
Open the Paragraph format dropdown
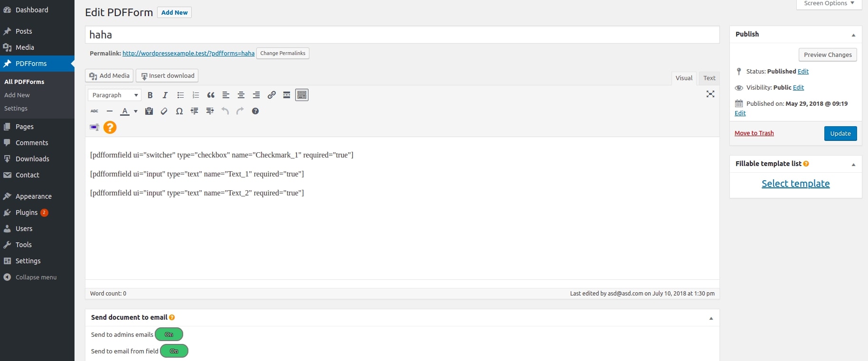114,95
